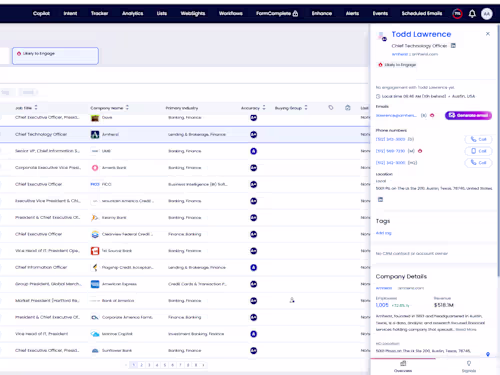500x375 pixels.
Task: Click Read More in company description
Action: [x=466, y=329]
